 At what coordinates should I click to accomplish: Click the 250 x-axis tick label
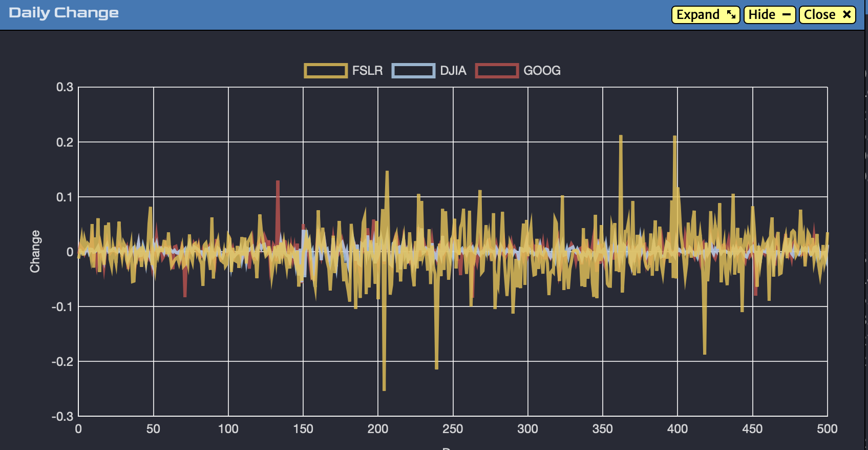[453, 429]
